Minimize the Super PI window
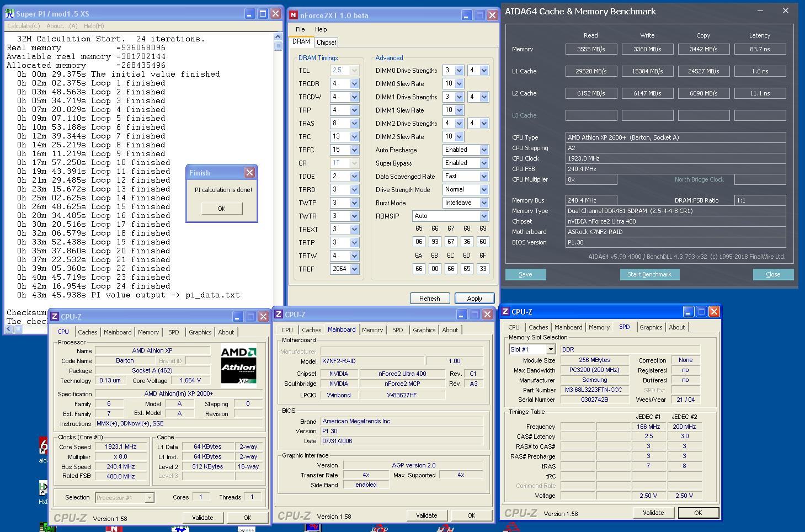Image resolution: width=805 pixels, height=532 pixels. [249, 14]
